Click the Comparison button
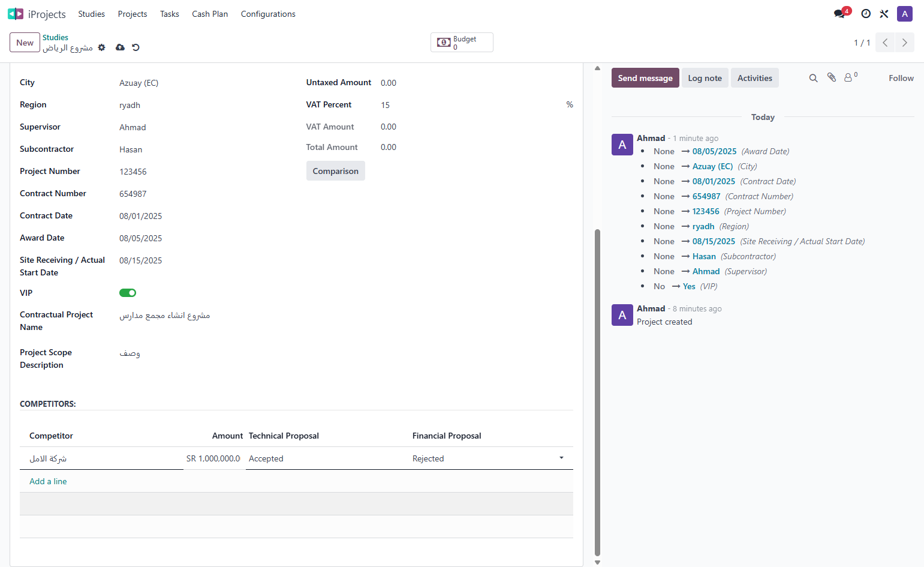 (x=336, y=171)
